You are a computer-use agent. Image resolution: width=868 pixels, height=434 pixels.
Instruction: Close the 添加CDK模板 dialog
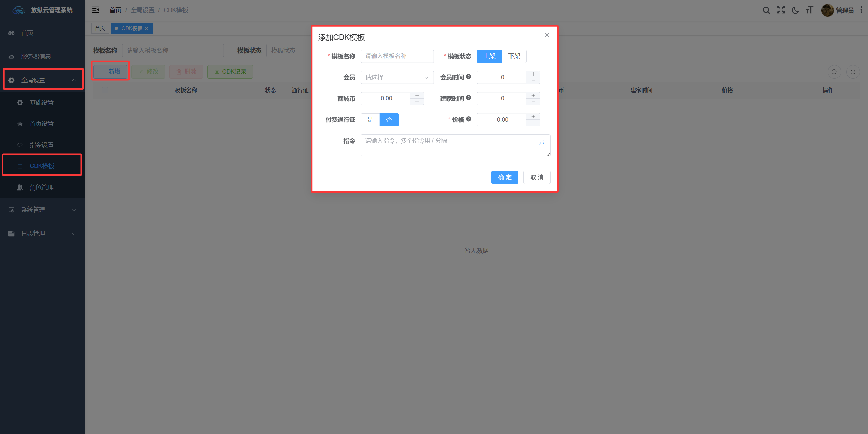click(x=547, y=35)
